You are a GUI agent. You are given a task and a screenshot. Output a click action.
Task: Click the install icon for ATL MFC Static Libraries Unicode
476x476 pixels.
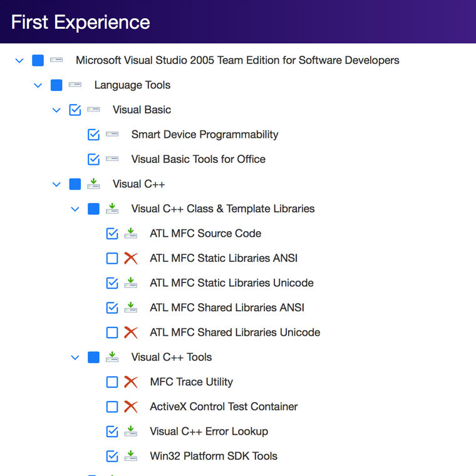130,282
